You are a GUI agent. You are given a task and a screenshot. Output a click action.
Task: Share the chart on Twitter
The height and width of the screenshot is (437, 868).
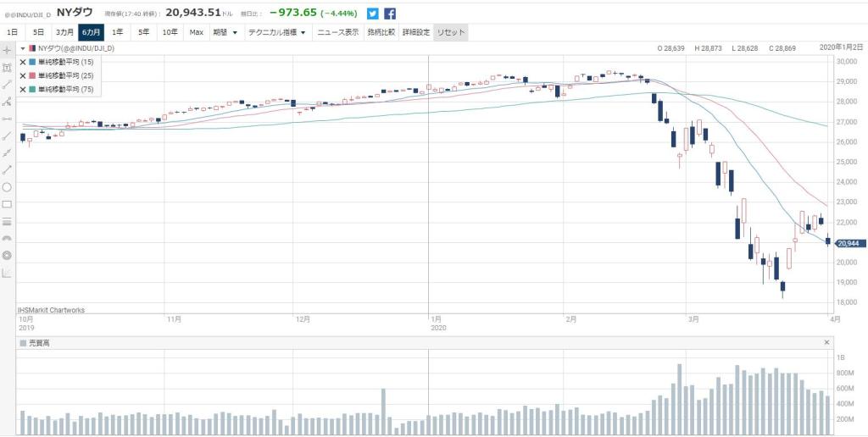pyautogui.click(x=373, y=14)
